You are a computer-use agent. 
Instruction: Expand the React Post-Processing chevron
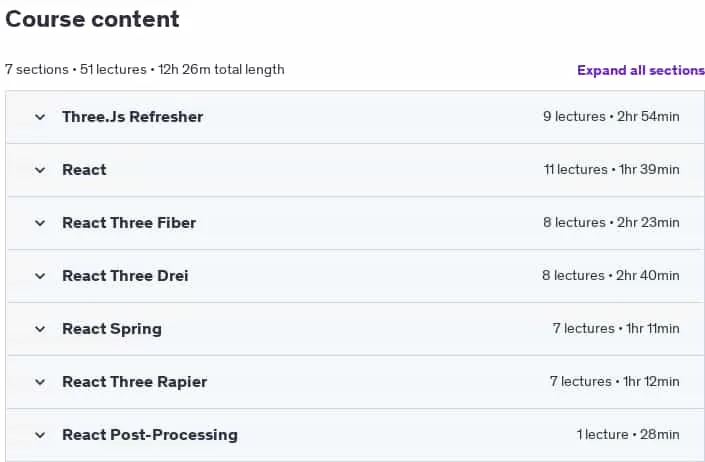tap(40, 435)
